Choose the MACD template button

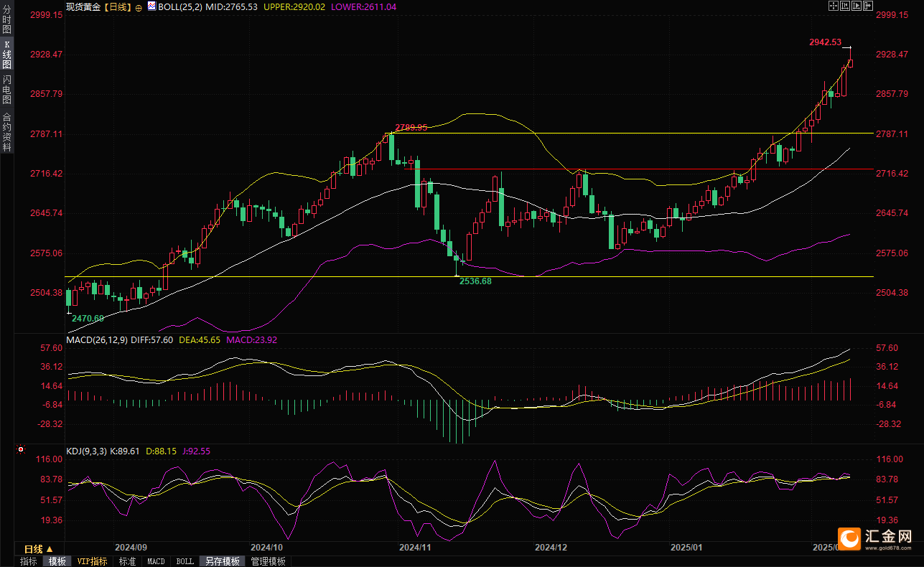tap(156, 561)
